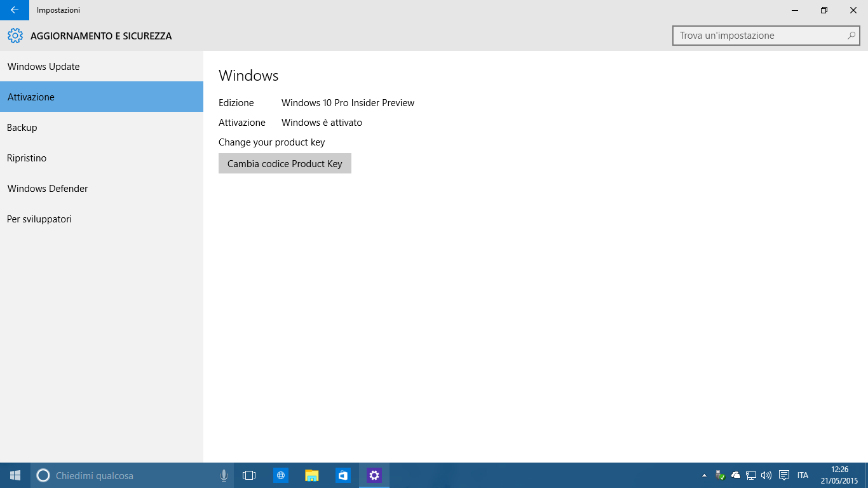Activate the Cortana microphone
Image resolution: width=868 pixels, height=488 pixels.
click(224, 475)
